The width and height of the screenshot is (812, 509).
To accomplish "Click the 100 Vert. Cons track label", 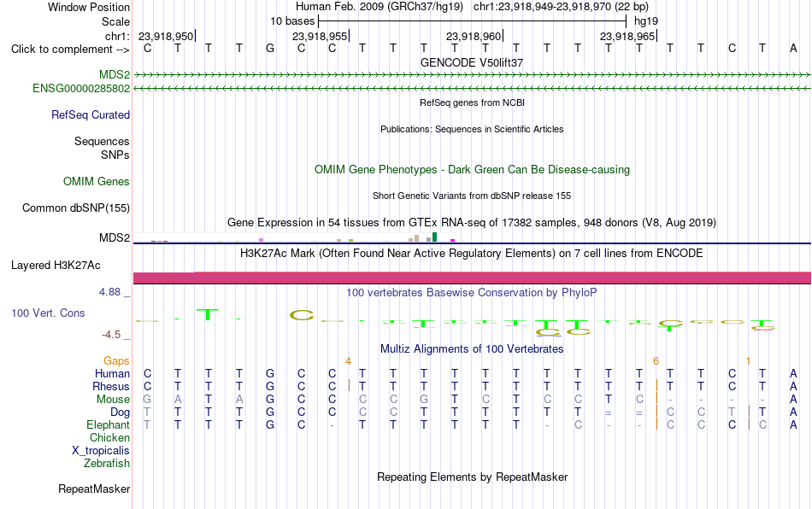I will tap(48, 313).
